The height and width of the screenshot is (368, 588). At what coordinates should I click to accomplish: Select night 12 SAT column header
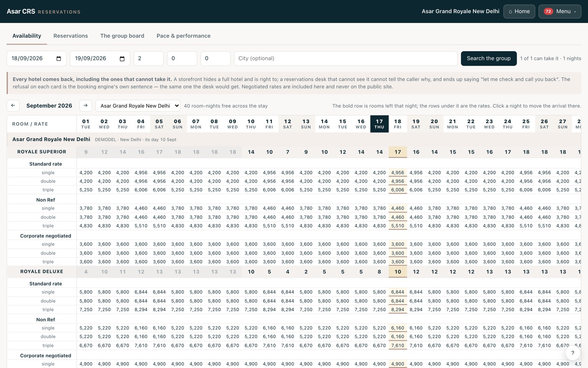pos(288,124)
